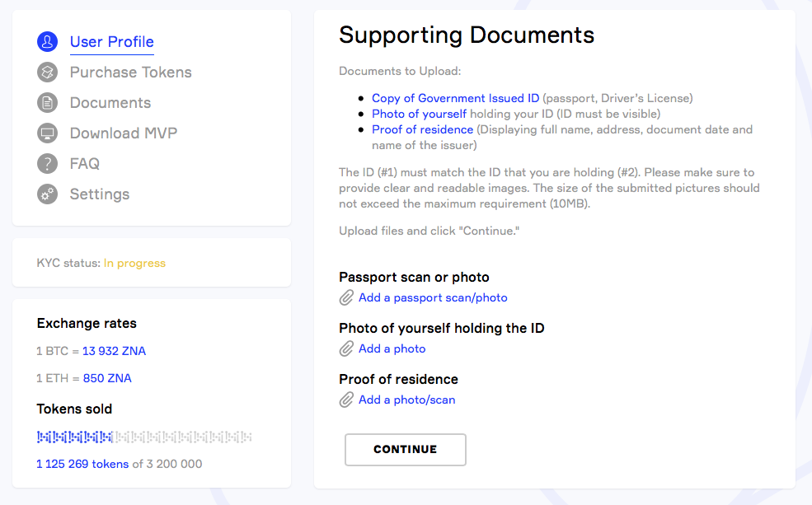Click the Passport scan or photo label
The width and height of the screenshot is (812, 505).
(x=414, y=278)
